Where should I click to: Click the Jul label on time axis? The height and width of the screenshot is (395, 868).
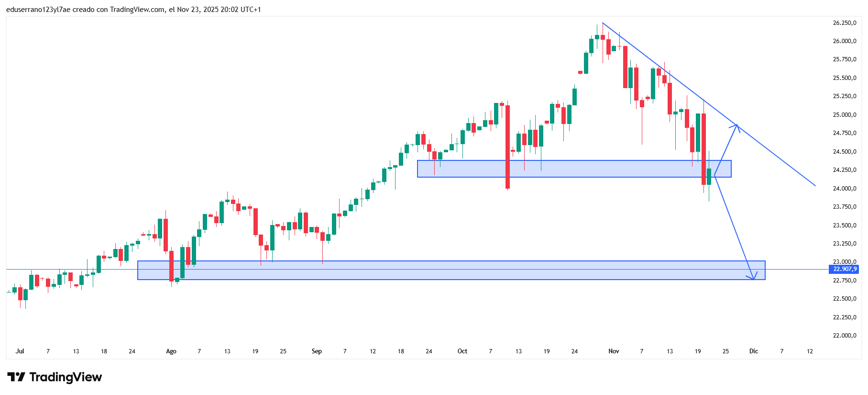pyautogui.click(x=20, y=351)
